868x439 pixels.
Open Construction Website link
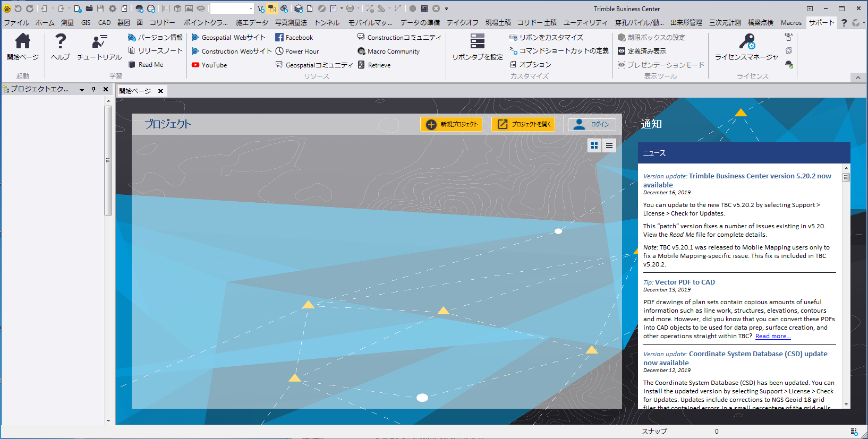tap(232, 51)
